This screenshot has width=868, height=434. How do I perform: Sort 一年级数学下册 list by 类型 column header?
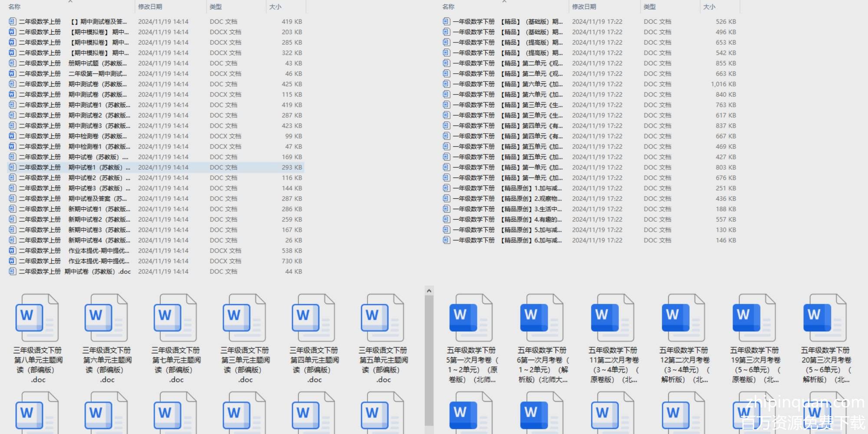pos(650,7)
